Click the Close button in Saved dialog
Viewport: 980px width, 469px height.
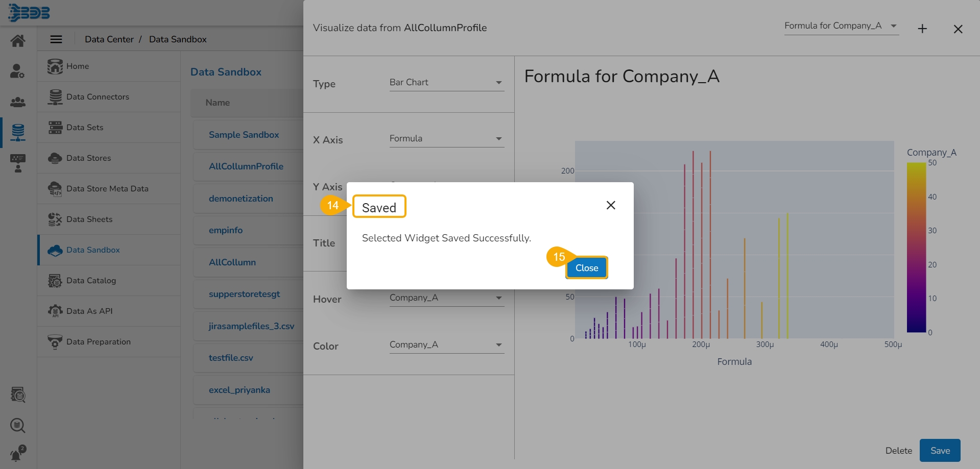pos(586,268)
